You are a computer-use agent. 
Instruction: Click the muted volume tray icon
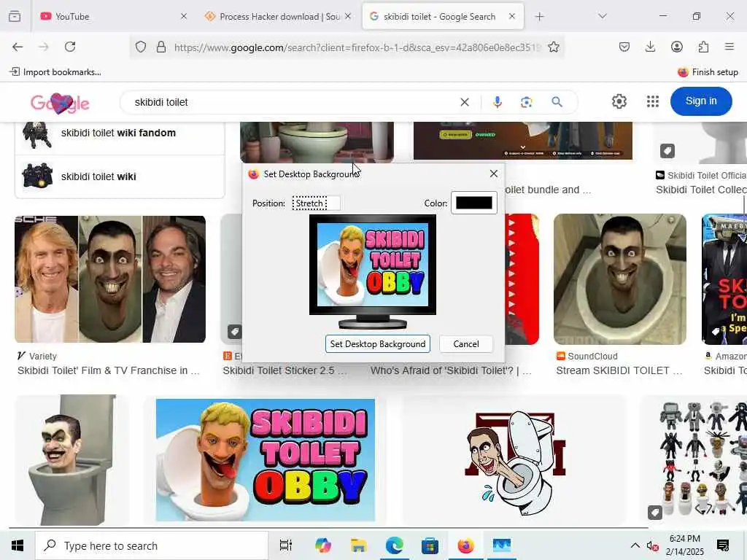tap(652, 545)
